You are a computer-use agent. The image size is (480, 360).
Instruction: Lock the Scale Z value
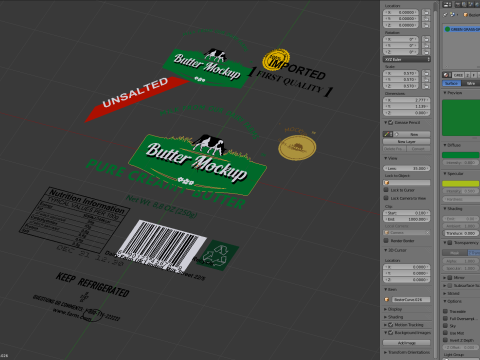(x=426, y=86)
